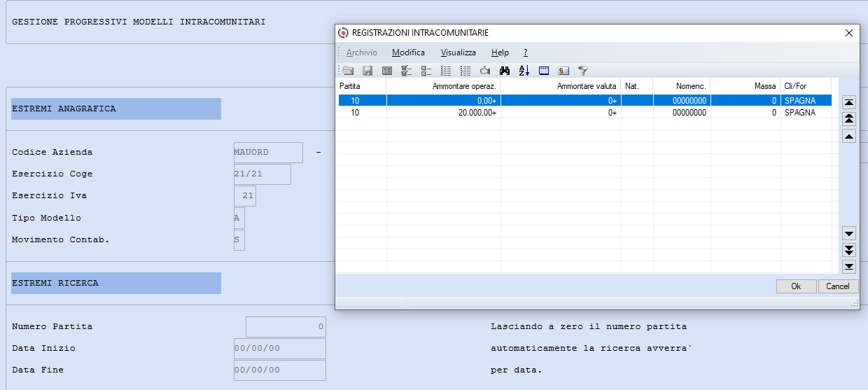Image resolution: width=868 pixels, height=390 pixels.
Task: Click the ESTREMI ANAGRAFICA section header
Action: click(115, 109)
